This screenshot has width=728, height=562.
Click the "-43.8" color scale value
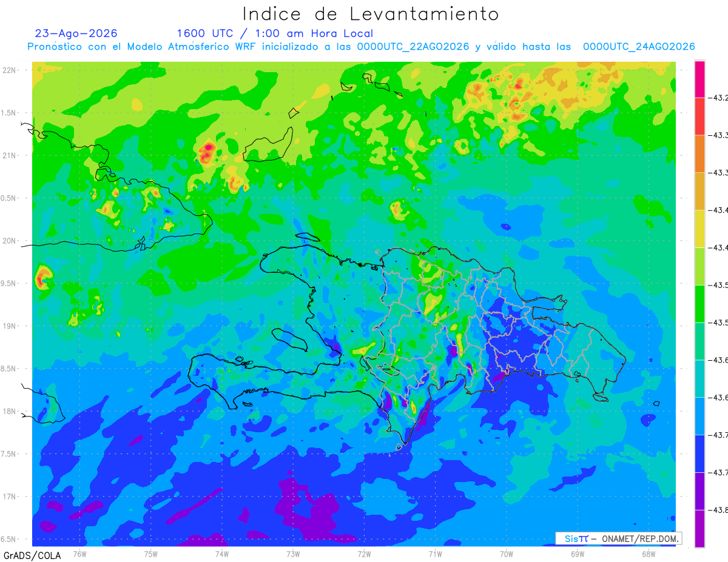(720, 510)
